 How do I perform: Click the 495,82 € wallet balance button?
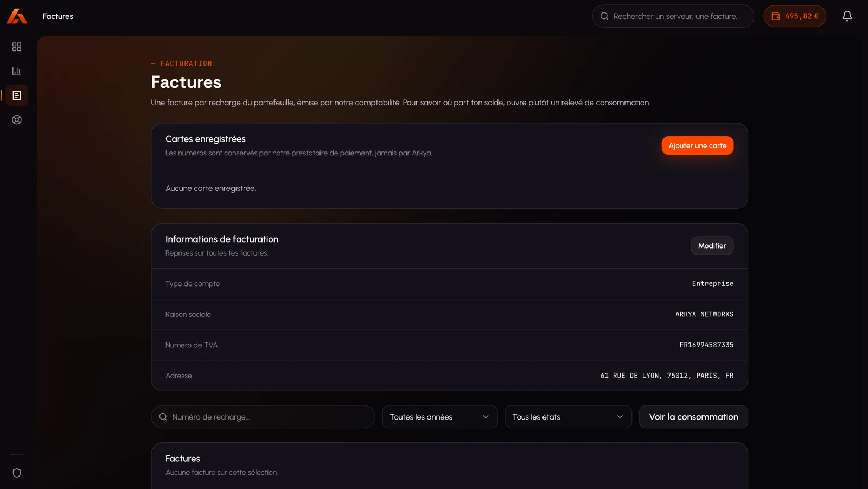click(x=795, y=16)
